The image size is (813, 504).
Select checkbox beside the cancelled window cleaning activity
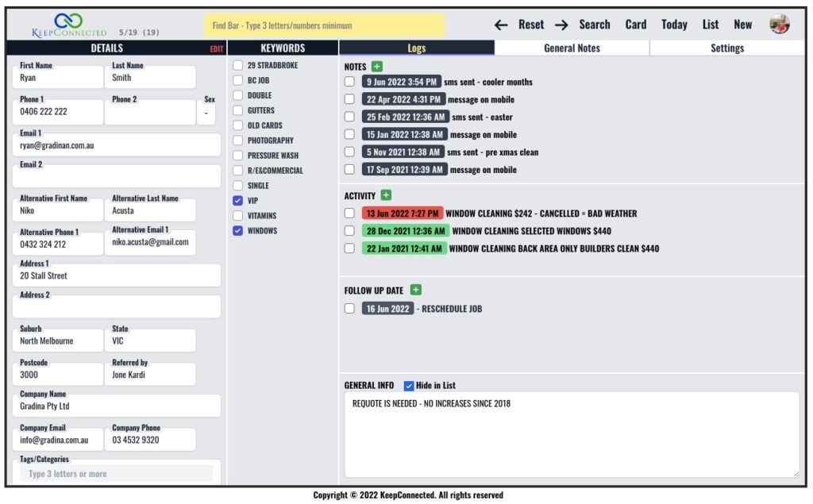tap(349, 213)
